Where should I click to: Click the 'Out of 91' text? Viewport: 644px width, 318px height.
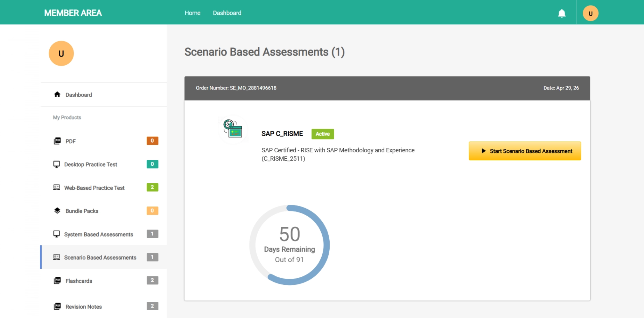point(289,260)
